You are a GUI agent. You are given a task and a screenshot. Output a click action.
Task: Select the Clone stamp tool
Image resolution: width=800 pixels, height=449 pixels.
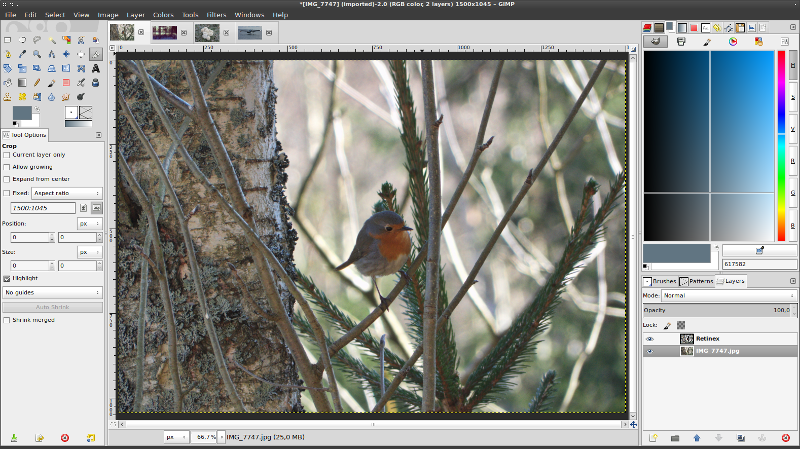(8, 97)
